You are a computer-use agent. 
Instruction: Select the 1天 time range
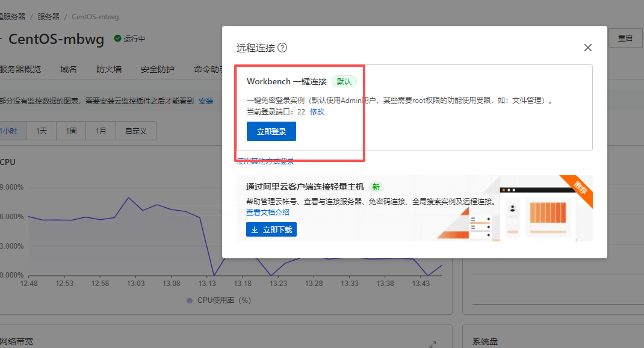coord(41,130)
